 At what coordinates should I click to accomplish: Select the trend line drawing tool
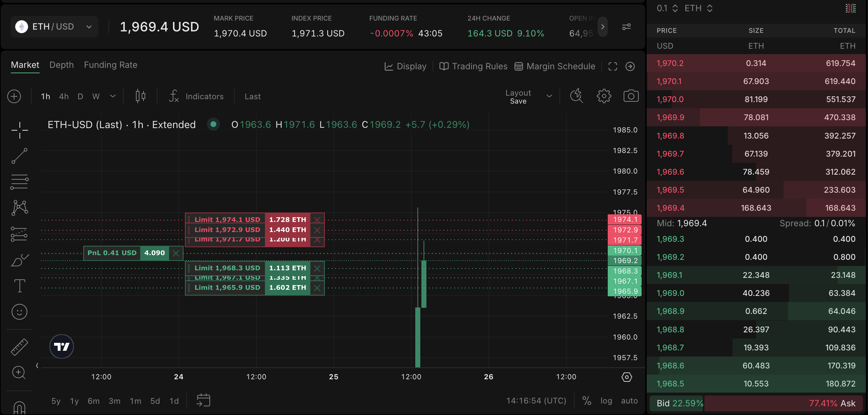19,156
